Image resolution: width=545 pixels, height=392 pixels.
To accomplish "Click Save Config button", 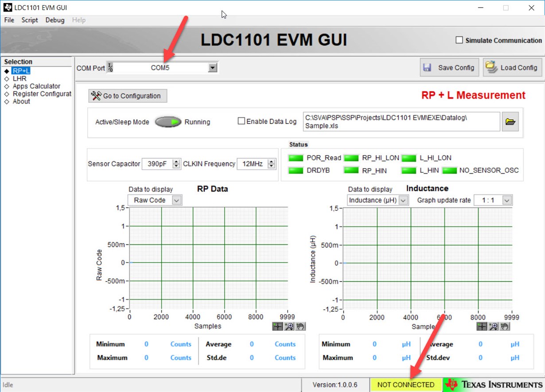I will 449,68.
